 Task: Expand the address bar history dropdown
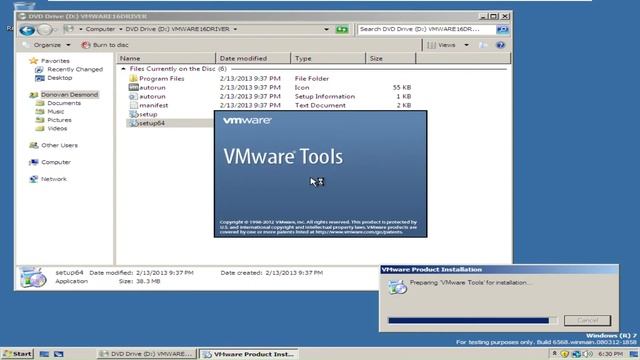point(326,29)
